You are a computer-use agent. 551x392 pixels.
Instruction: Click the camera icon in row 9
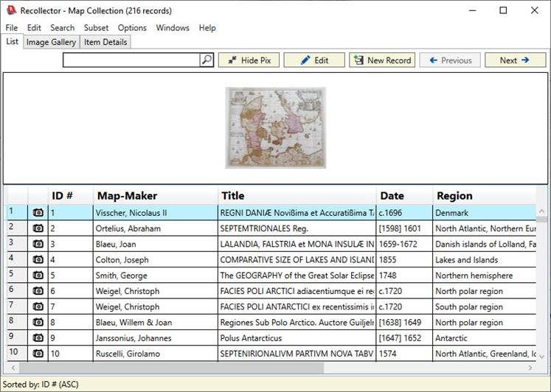coord(38,337)
